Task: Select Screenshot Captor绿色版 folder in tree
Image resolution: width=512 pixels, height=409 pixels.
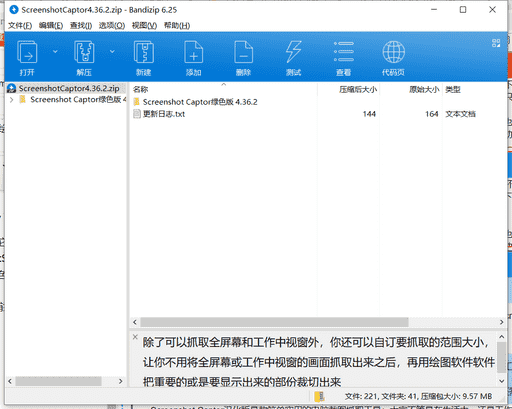Action: click(x=78, y=100)
